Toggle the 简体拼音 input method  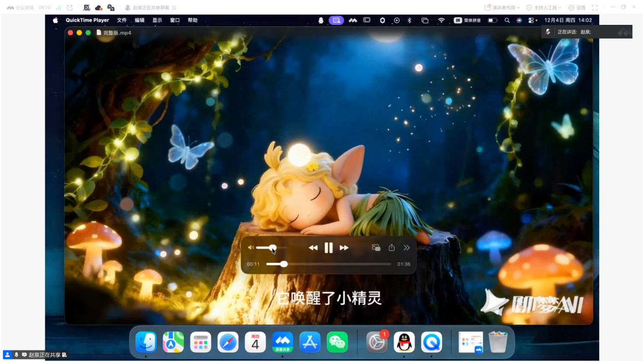[467, 20]
